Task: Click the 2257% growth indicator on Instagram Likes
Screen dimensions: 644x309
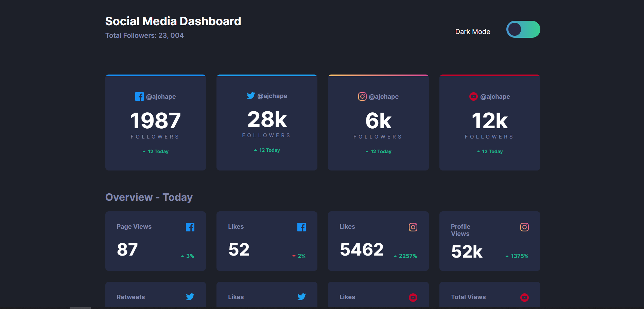Action: pyautogui.click(x=405, y=256)
